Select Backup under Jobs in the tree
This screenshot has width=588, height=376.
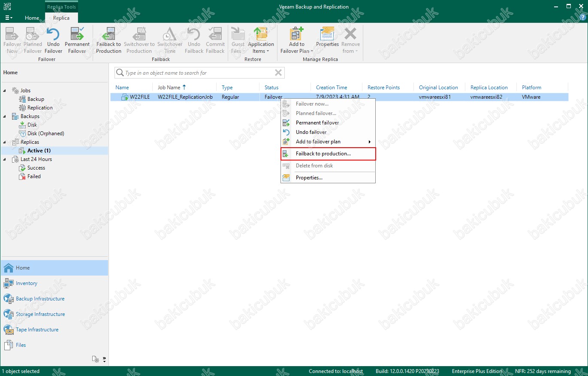pyautogui.click(x=36, y=99)
